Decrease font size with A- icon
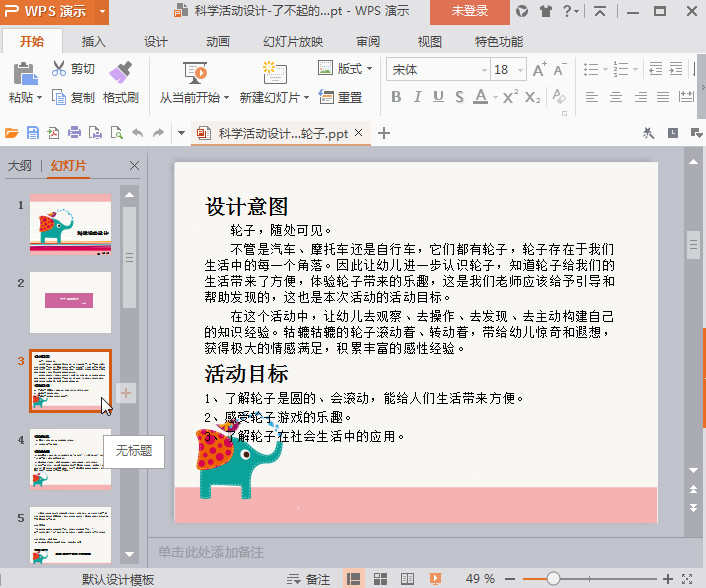Viewport: 706px width, 588px height. point(560,69)
